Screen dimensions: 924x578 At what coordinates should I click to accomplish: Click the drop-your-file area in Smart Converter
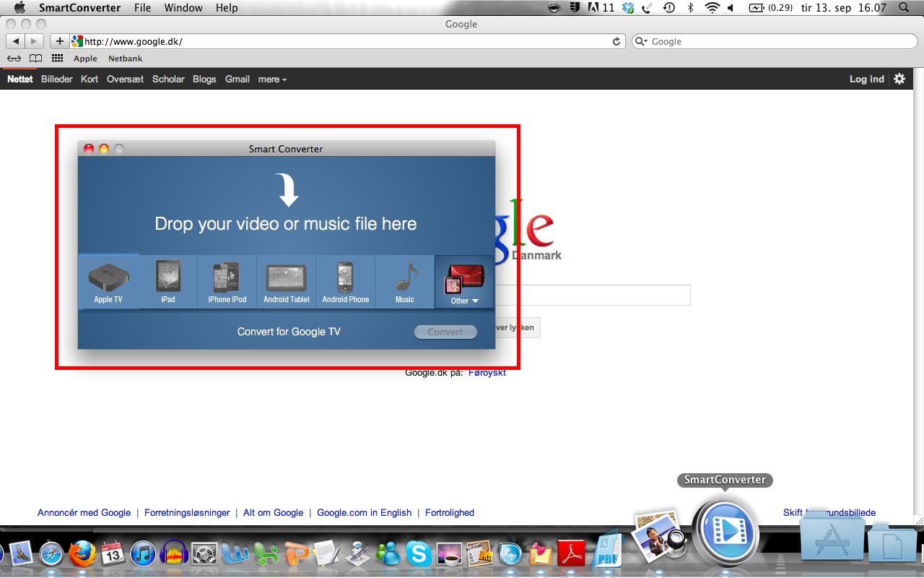287,205
